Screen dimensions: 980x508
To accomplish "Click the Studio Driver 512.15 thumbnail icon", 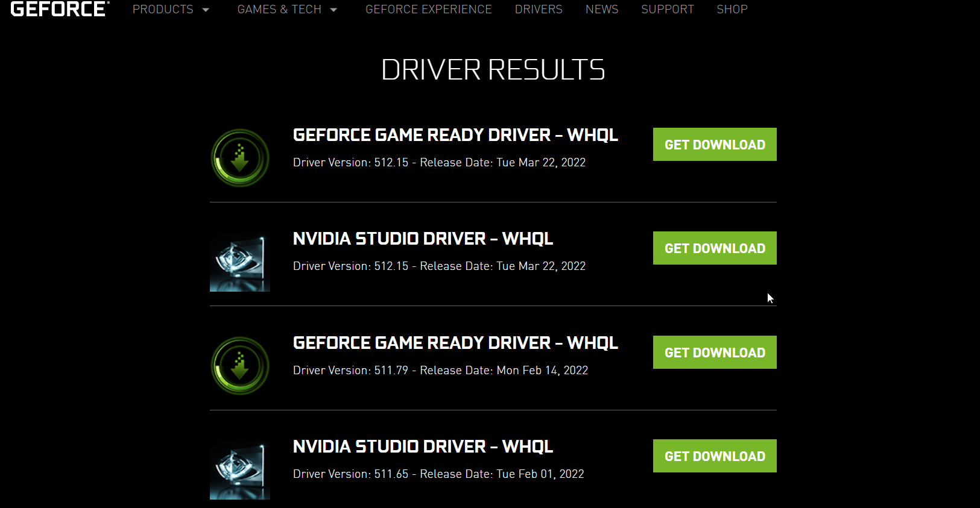I will (x=240, y=262).
